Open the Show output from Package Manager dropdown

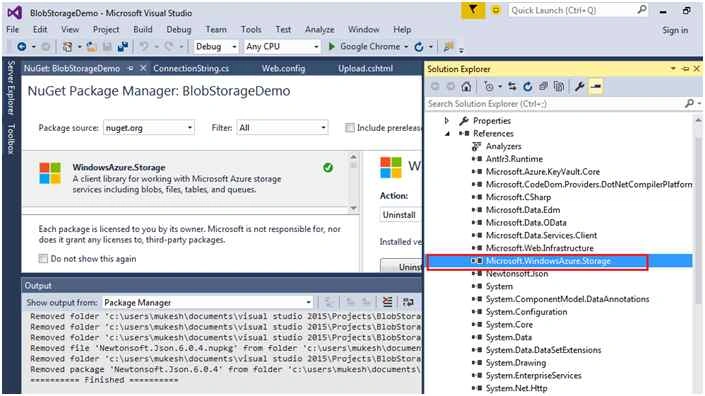(207, 303)
